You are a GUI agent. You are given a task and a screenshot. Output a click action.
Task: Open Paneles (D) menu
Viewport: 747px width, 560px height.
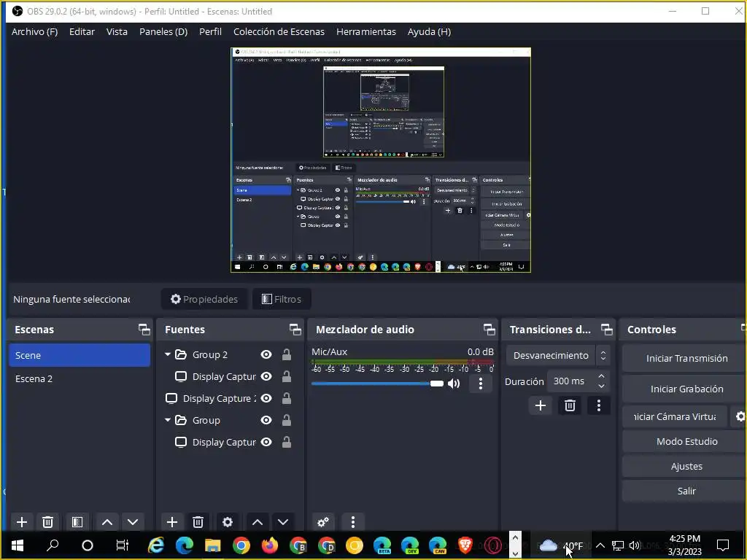tap(163, 31)
